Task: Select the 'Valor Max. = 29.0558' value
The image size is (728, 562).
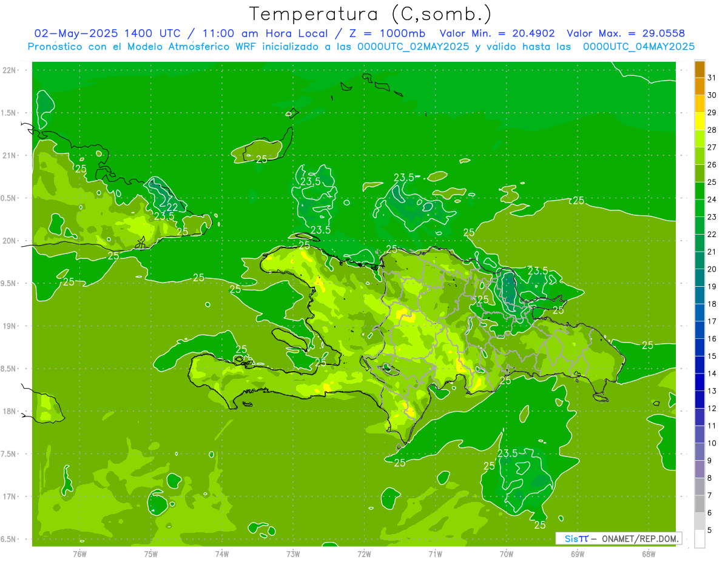Action: coord(625,33)
